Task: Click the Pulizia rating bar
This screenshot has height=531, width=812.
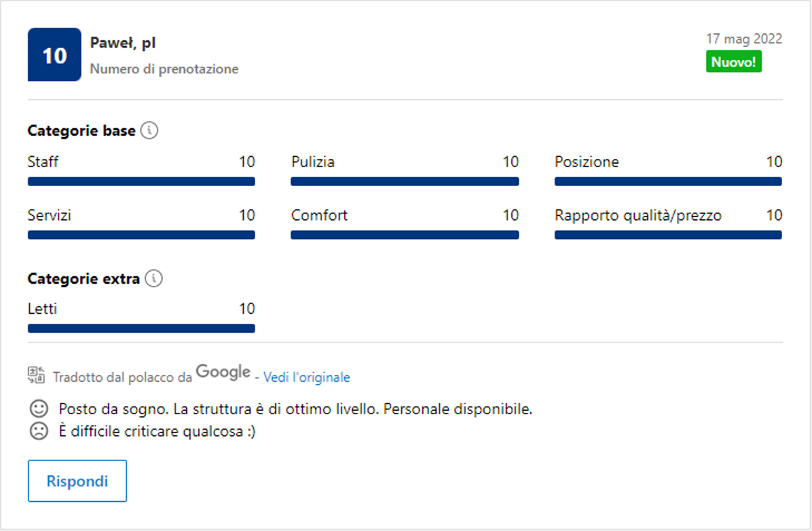Action: tap(405, 181)
